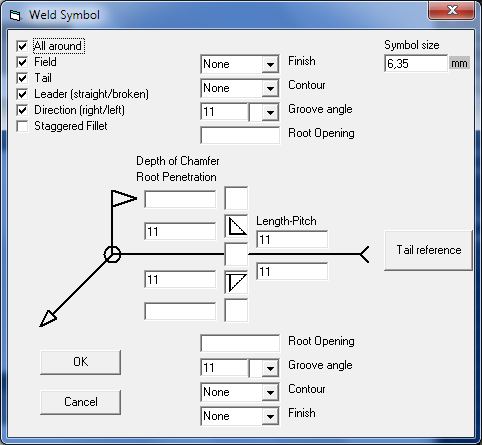Uncheck the All around checkbox
This screenshot has height=445, width=482.
[22, 46]
